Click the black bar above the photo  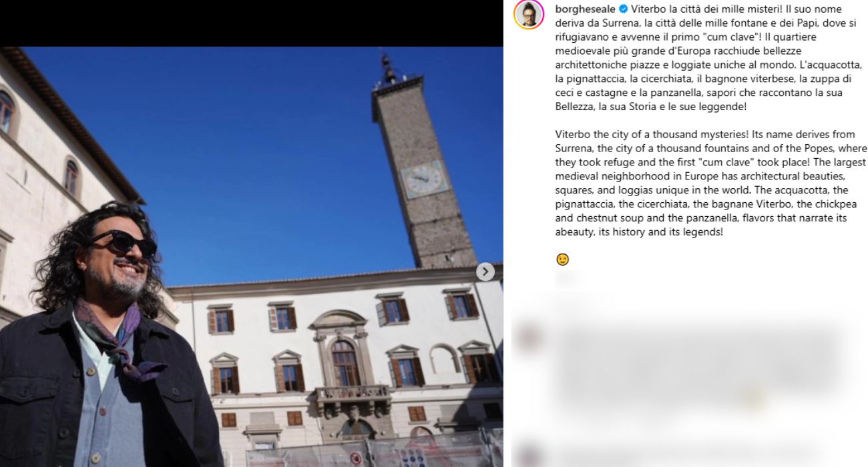[x=252, y=23]
